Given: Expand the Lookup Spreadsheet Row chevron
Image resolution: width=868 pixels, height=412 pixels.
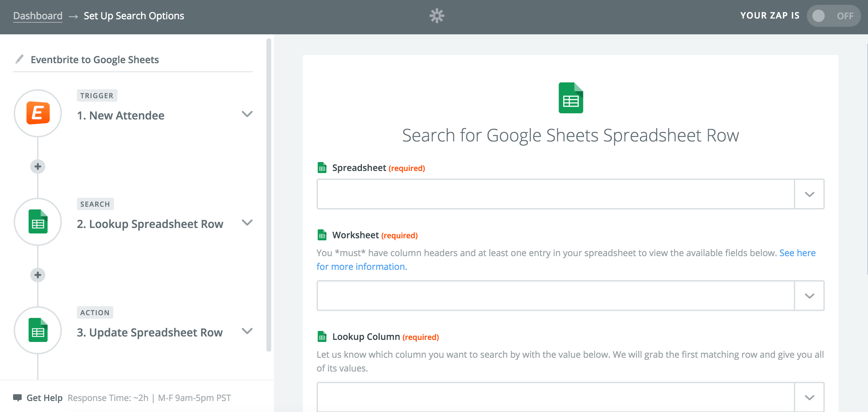Looking at the screenshot, I should [x=247, y=222].
